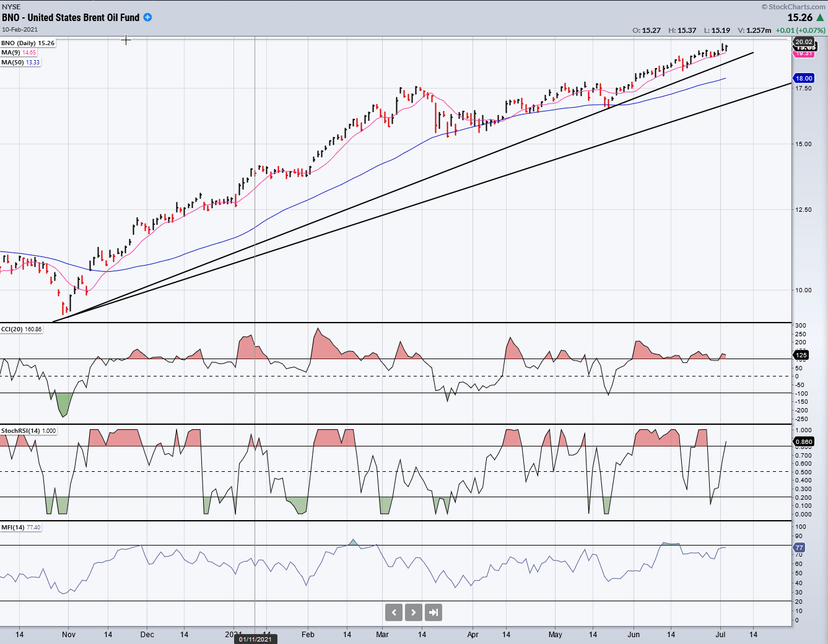This screenshot has width=828, height=644.
Task: Click the "MFI(14) 77.40" indicator label
Action: (21, 527)
